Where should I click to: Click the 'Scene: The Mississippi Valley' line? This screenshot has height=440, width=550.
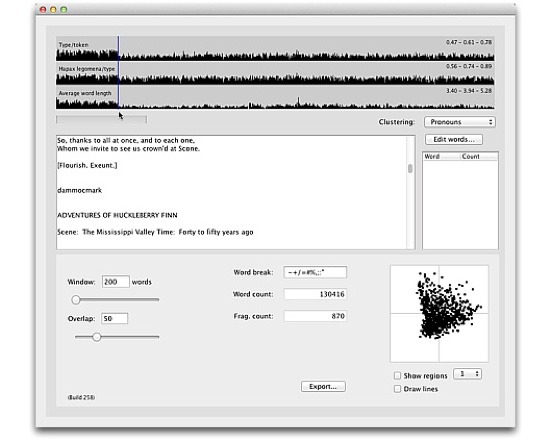[155, 232]
